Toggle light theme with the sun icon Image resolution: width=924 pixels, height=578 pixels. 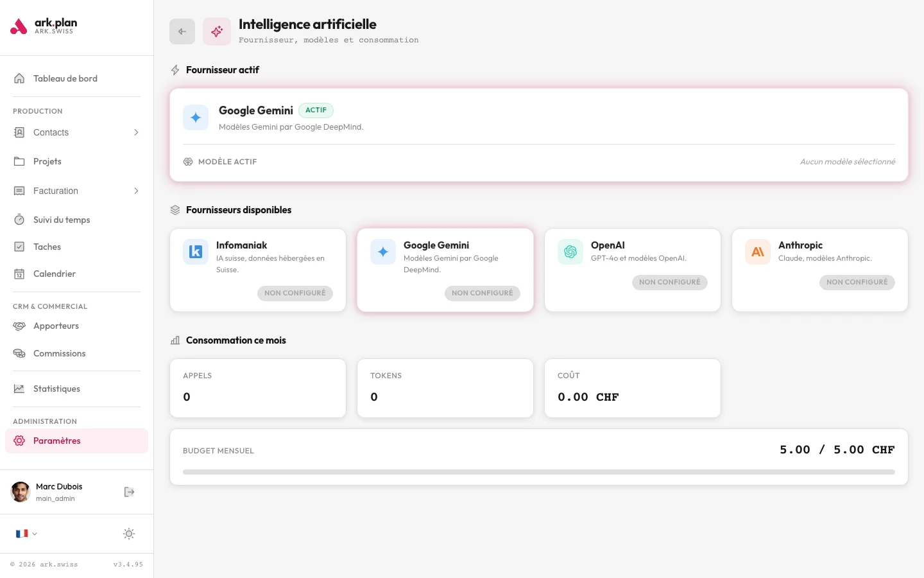(129, 534)
